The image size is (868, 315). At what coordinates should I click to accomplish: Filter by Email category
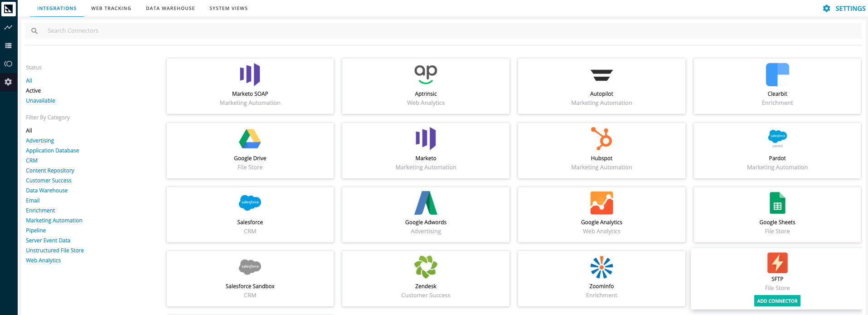coord(33,201)
